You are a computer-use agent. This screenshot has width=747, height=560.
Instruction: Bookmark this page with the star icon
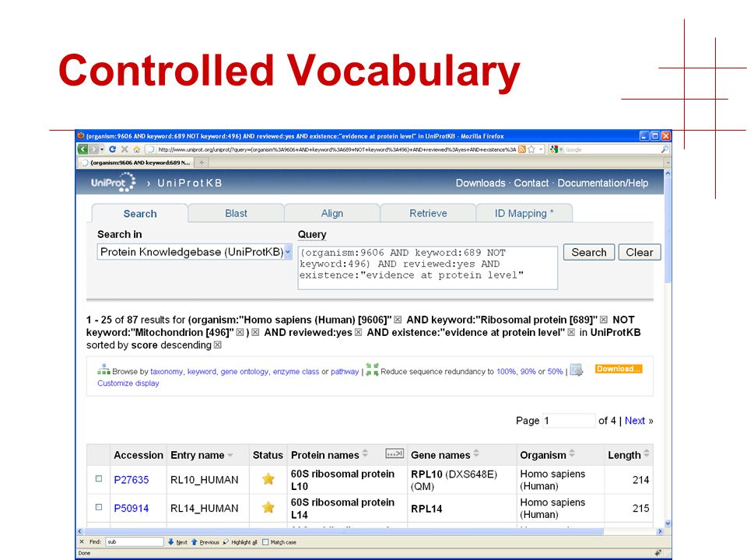pos(531,149)
